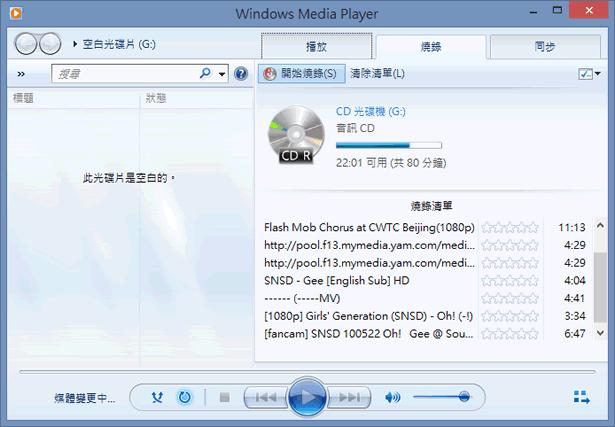This screenshot has width=615, height=427.
Task: Click the magnifier search icon
Action: pos(205,73)
